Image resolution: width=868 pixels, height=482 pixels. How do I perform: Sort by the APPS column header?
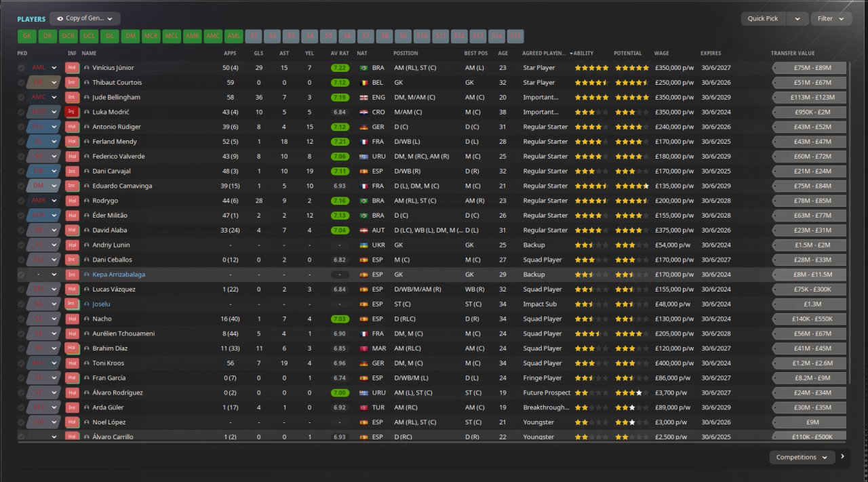(231, 53)
